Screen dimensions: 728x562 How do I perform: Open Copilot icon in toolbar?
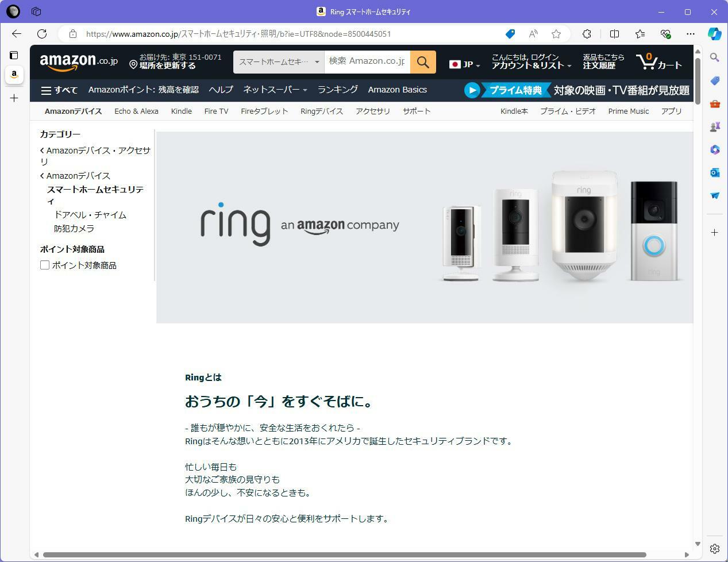pos(714,34)
